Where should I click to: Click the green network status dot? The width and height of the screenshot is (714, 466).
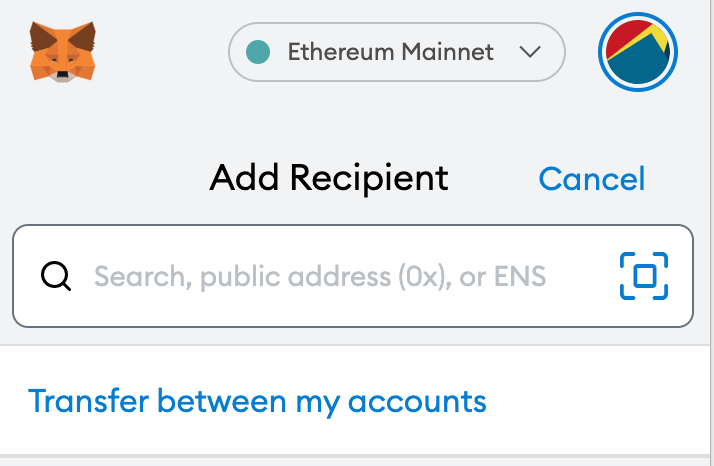(258, 52)
